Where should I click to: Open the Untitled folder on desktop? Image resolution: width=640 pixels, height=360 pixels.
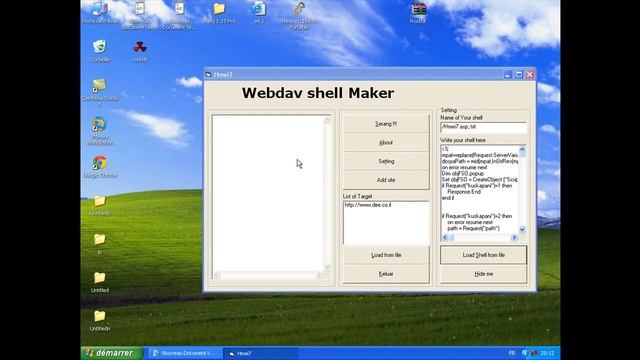click(x=100, y=282)
